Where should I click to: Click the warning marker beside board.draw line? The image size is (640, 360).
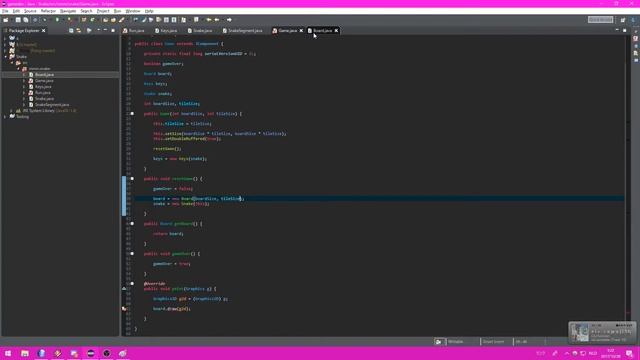124,309
